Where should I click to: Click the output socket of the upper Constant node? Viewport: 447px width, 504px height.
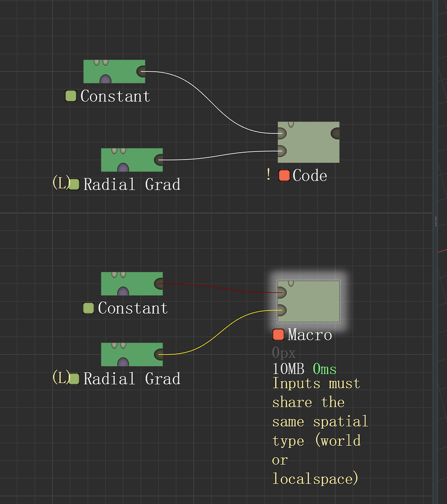pyautogui.click(x=141, y=71)
